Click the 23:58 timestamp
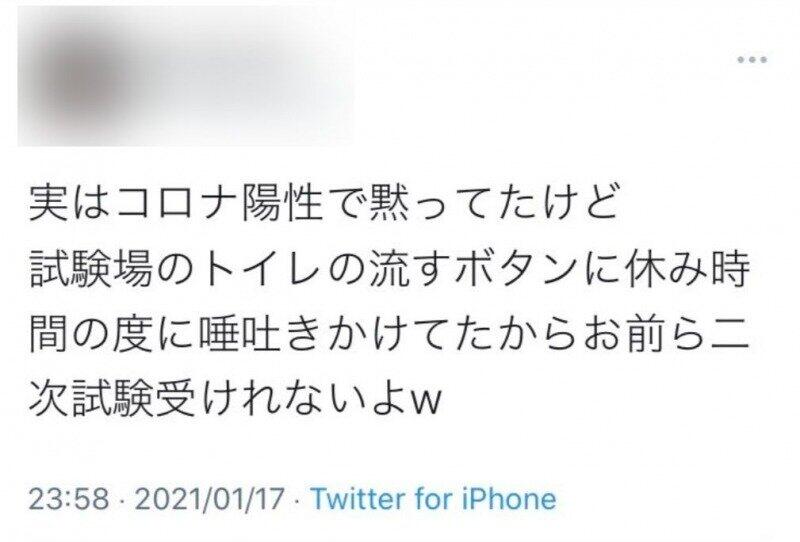This screenshot has width=800, height=542. [69, 499]
